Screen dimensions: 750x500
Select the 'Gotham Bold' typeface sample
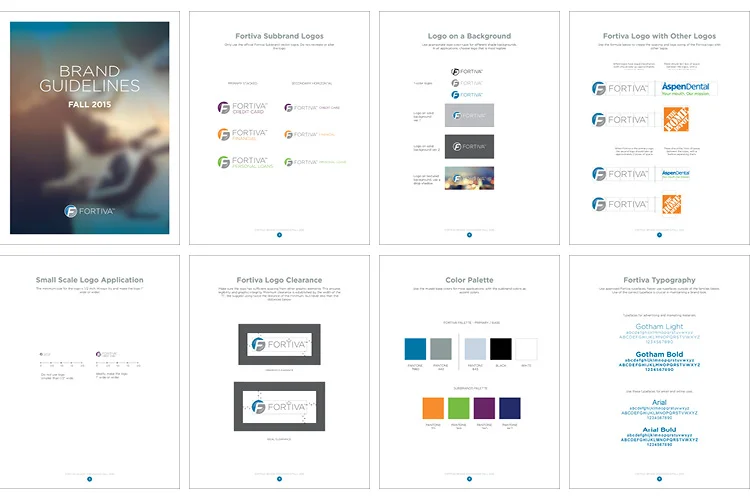click(659, 361)
